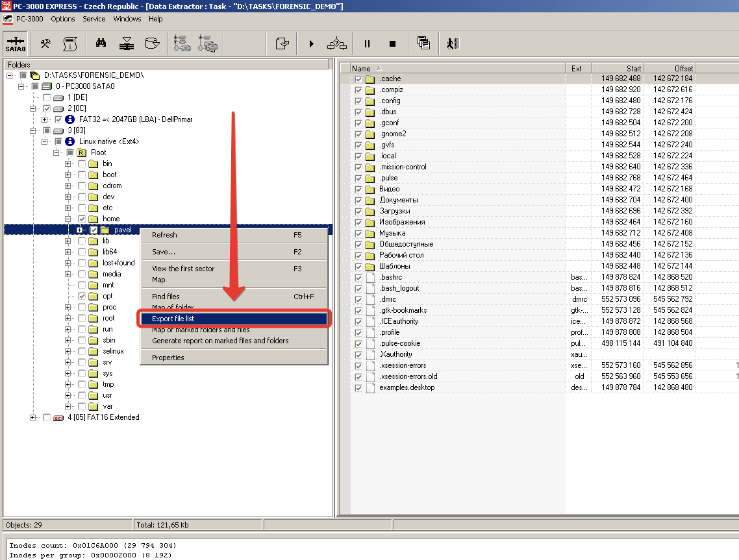739x560 pixels.
Task: Click the binoculars search toolbar icon
Action: click(x=101, y=43)
